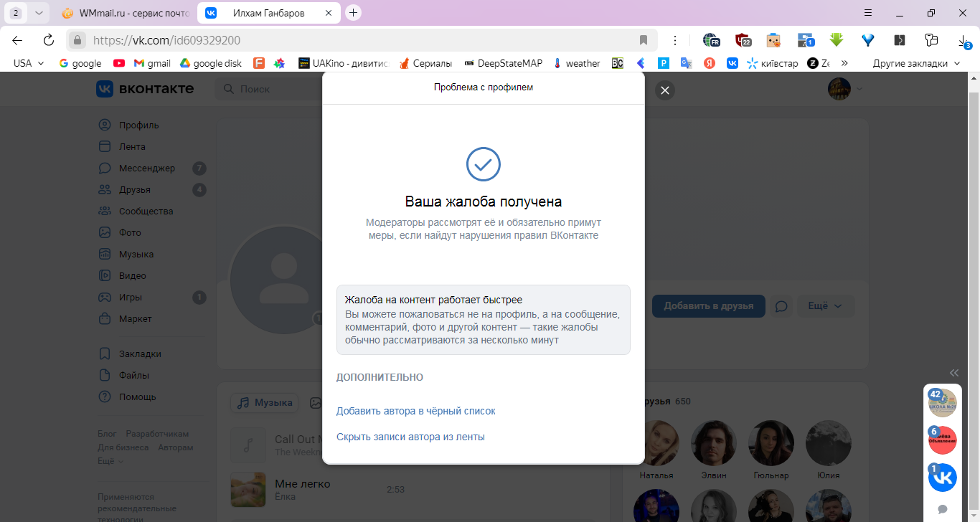980x522 pixels.
Task: Open the київстар bookmark
Action: 772,63
